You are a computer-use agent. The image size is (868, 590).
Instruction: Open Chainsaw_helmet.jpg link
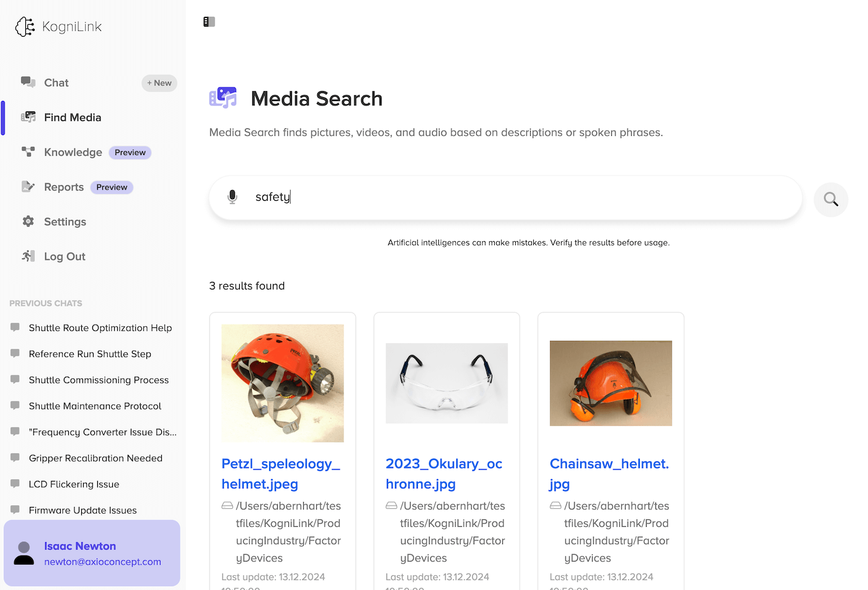(x=609, y=473)
